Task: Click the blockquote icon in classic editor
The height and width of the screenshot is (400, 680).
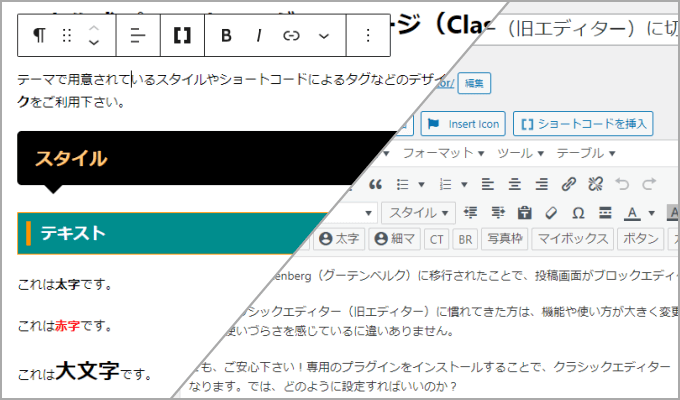Action: (x=376, y=184)
